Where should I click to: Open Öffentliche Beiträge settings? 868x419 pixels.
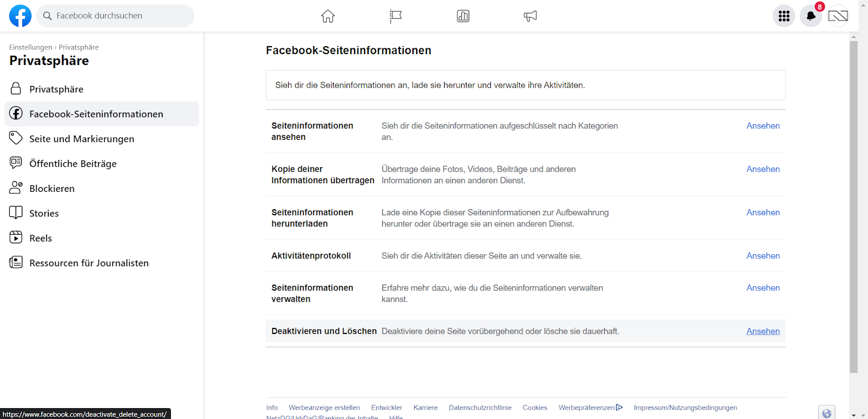click(102, 164)
